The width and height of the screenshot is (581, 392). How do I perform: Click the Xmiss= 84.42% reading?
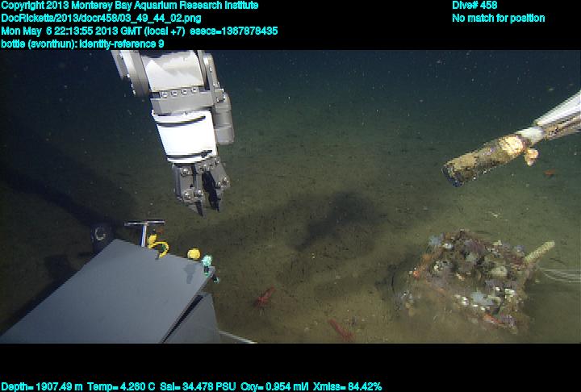pos(347,386)
